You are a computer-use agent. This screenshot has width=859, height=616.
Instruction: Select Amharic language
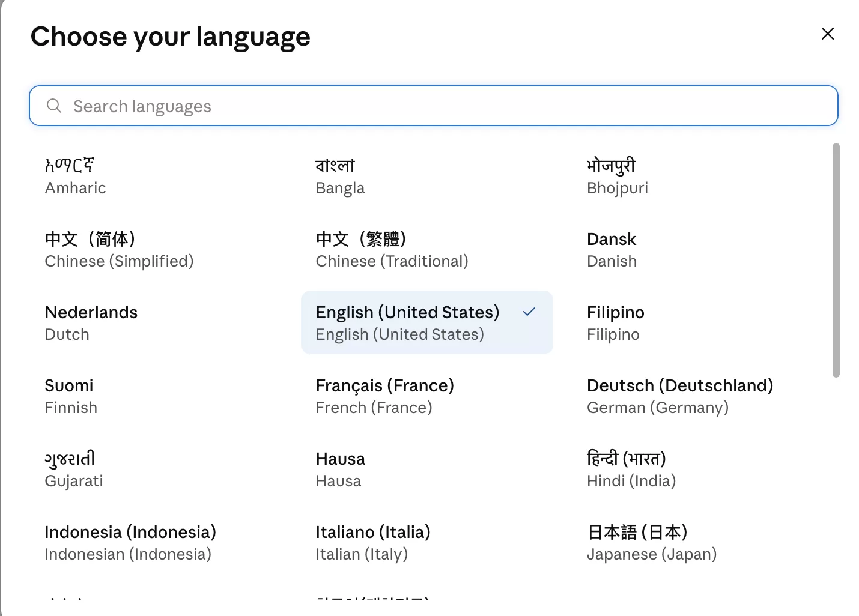click(x=156, y=176)
